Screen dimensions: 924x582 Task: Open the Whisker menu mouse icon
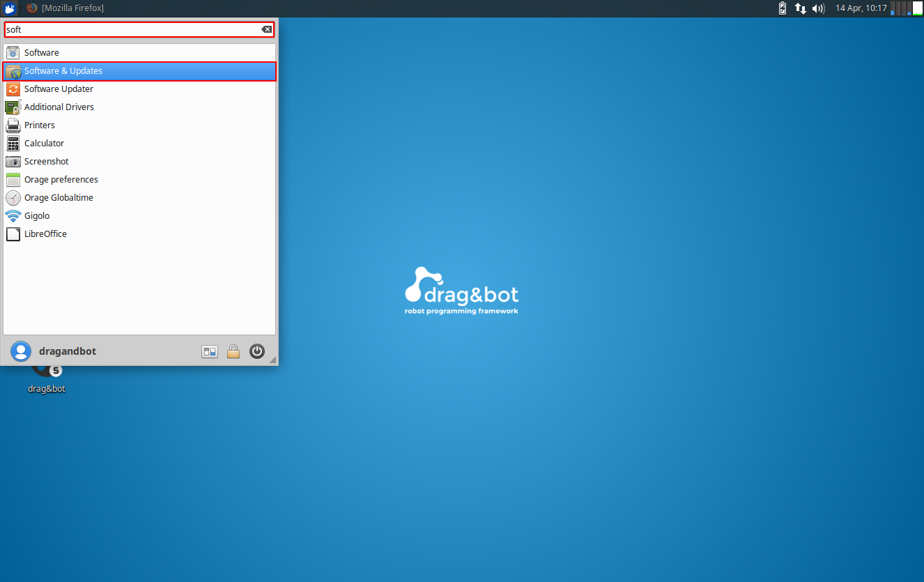click(10, 8)
